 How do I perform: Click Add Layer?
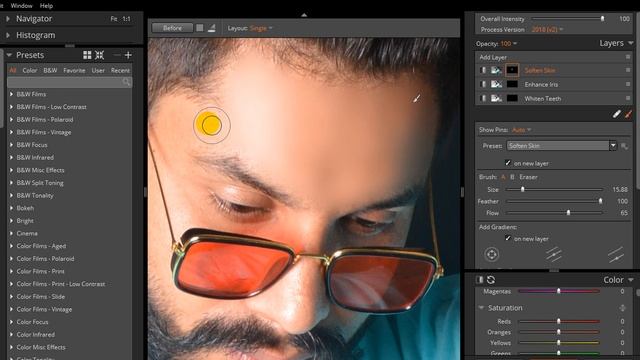tap(493, 57)
